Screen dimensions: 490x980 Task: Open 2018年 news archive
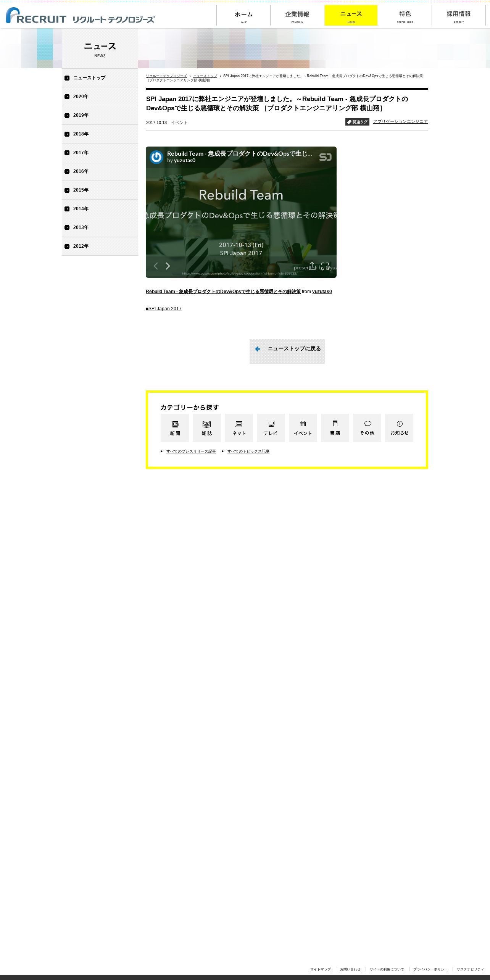click(x=100, y=134)
